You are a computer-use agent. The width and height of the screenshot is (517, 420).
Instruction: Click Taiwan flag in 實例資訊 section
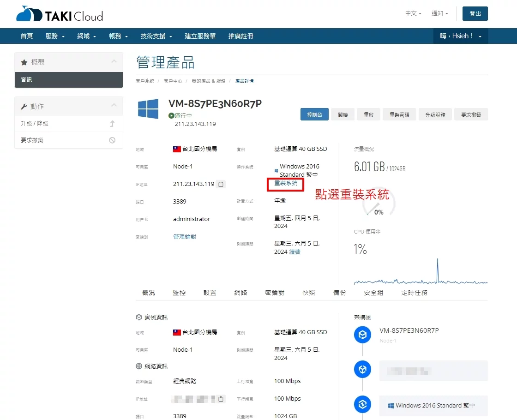[x=177, y=332]
